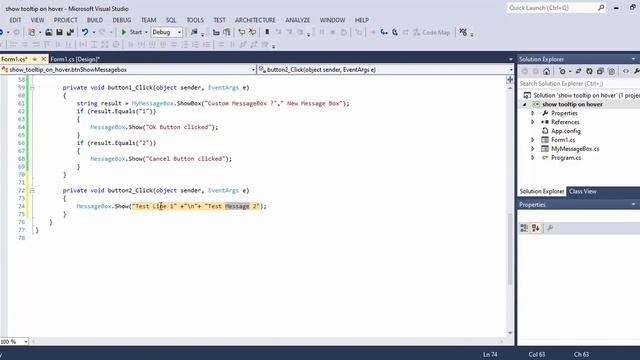640x360 pixels.
Task: Click the Find in Files icon
Action: pos(194,32)
